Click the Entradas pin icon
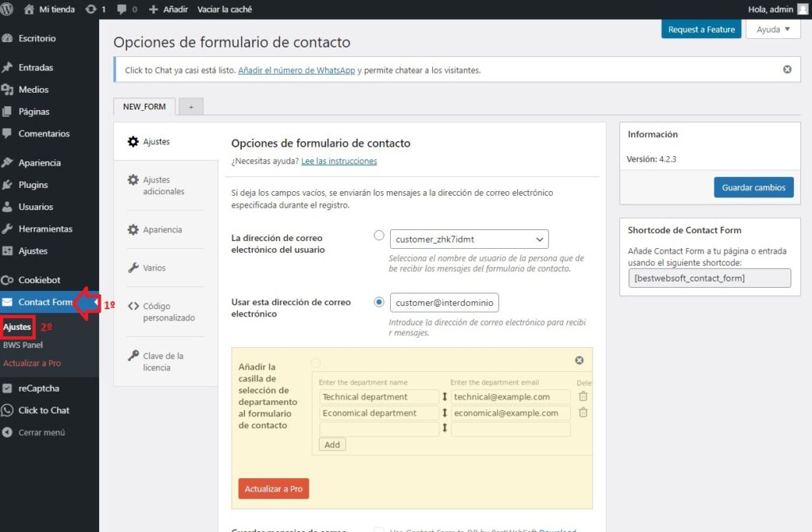The image size is (812, 532). (7, 67)
